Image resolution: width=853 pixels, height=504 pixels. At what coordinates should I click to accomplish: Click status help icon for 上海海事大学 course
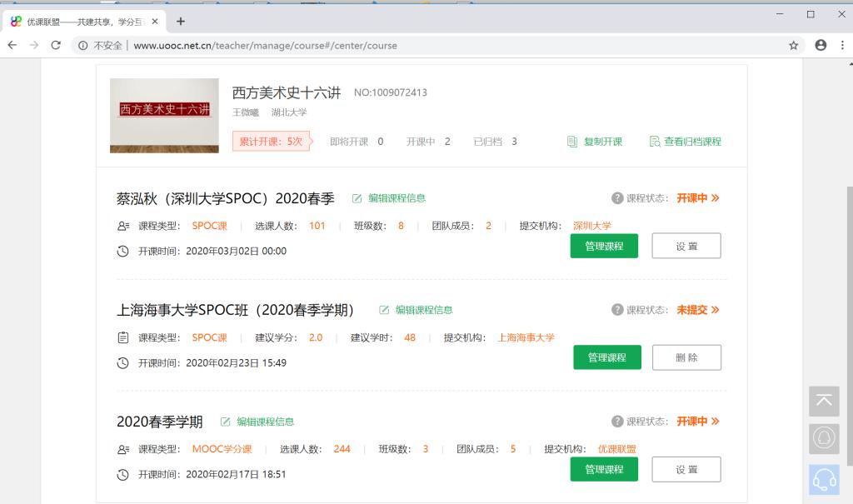tap(617, 310)
